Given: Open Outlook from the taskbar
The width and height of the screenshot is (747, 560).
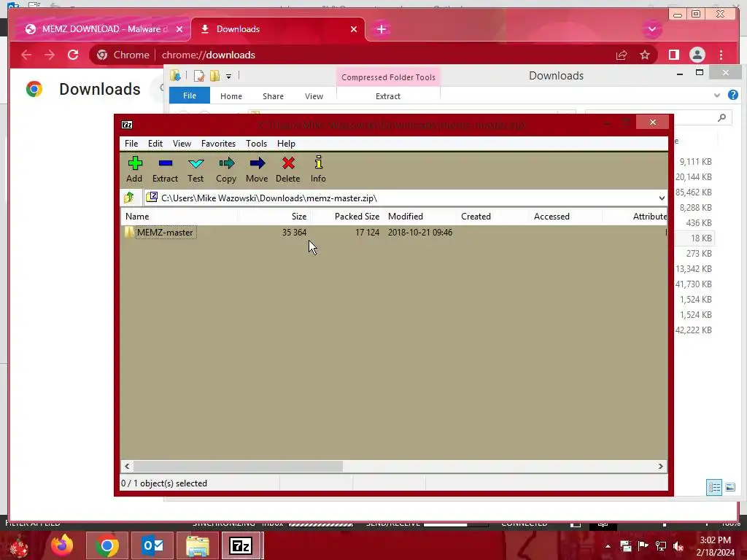Looking at the screenshot, I should [153, 545].
